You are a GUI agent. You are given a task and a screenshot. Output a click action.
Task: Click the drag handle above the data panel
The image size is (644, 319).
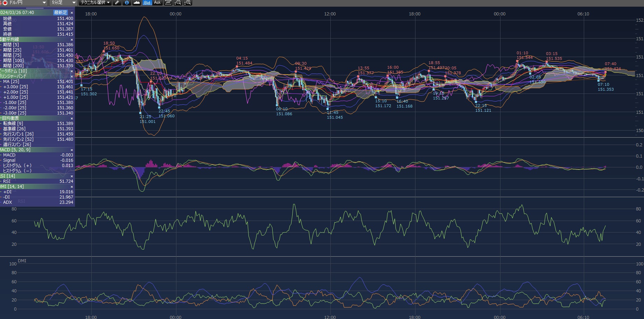pyautogui.click(x=35, y=8)
